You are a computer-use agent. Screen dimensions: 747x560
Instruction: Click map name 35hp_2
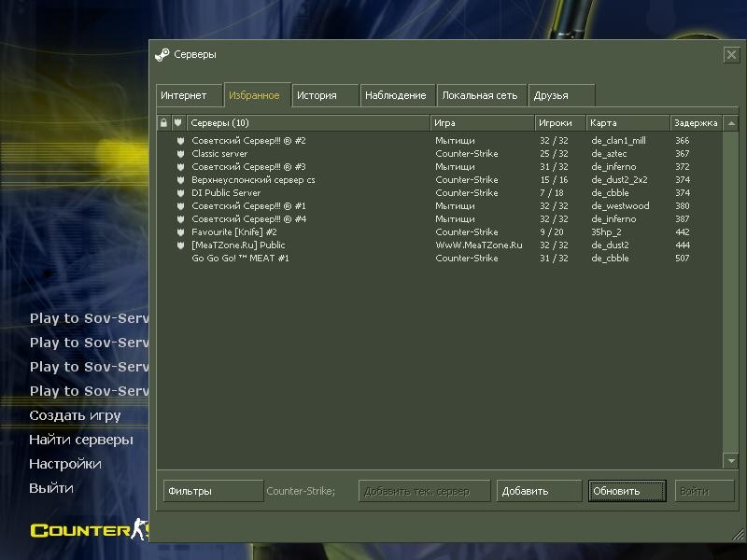point(606,232)
